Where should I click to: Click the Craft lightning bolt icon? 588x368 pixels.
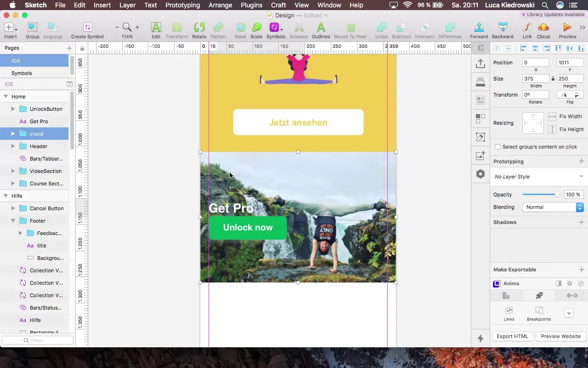[481, 339]
